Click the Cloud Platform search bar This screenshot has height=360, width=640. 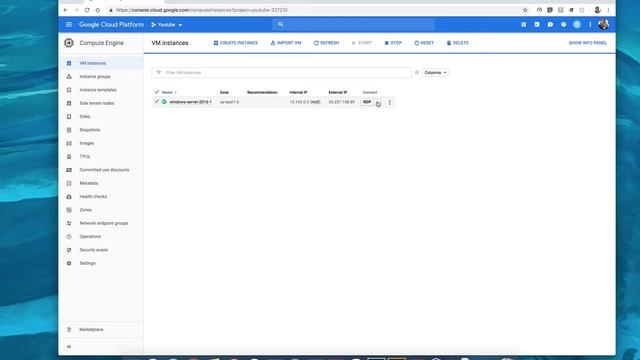tap(353, 24)
